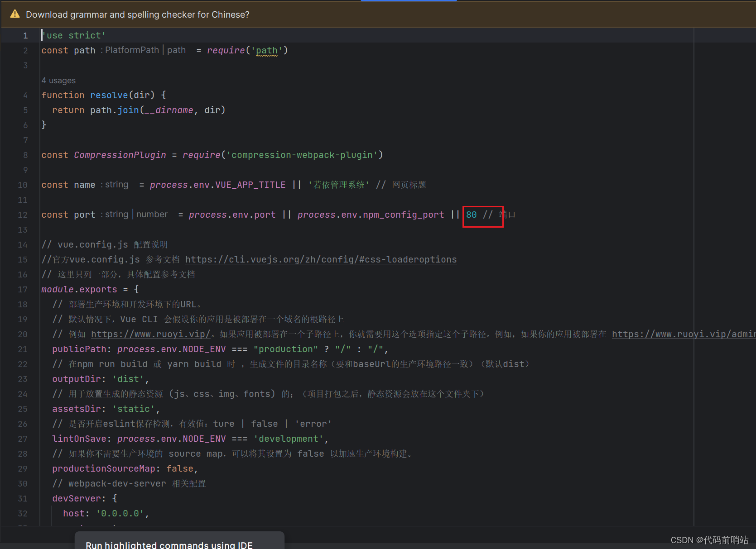Click the CompressionPlugin identifier on line 8

pyautogui.click(x=120, y=155)
